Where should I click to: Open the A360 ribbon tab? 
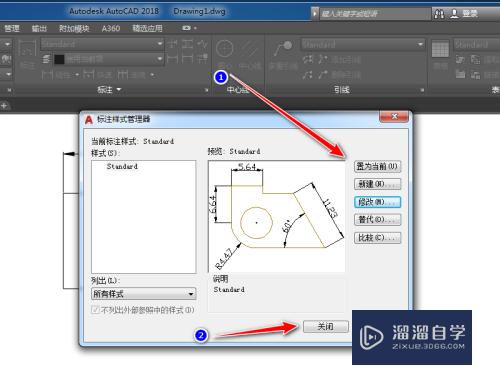[111, 28]
